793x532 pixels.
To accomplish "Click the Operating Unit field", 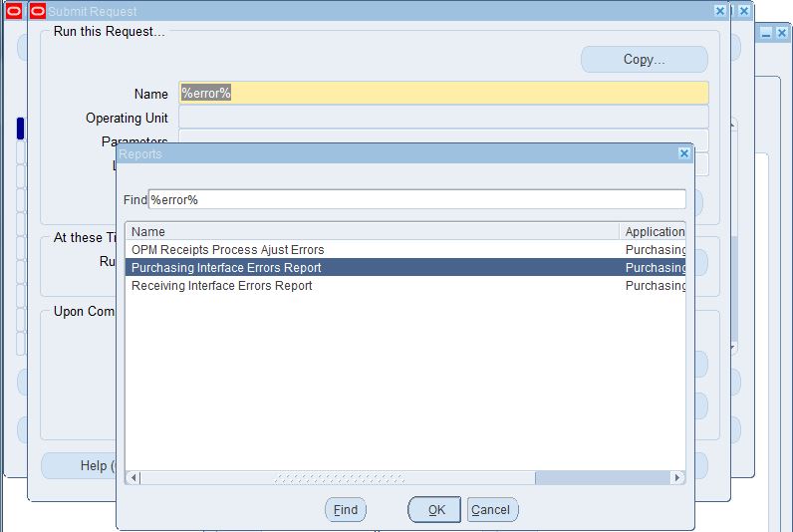I will coord(443,118).
